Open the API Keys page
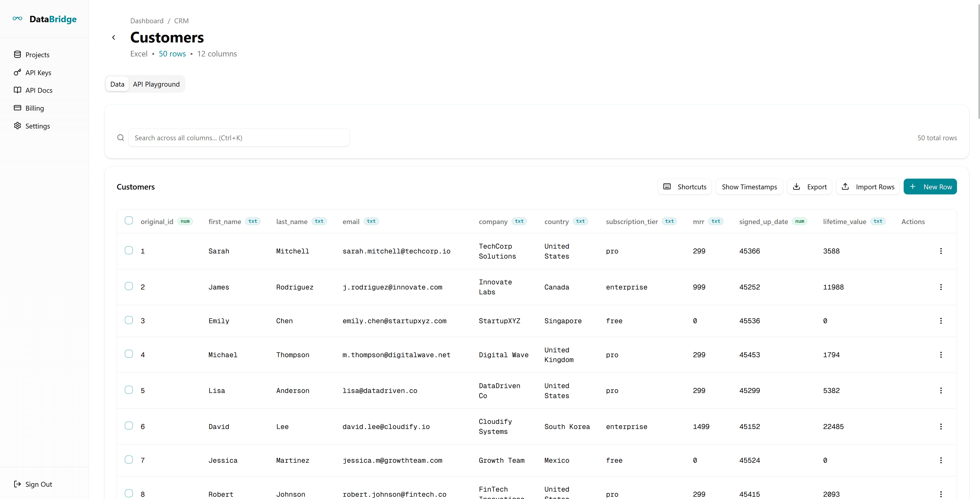 pos(38,73)
